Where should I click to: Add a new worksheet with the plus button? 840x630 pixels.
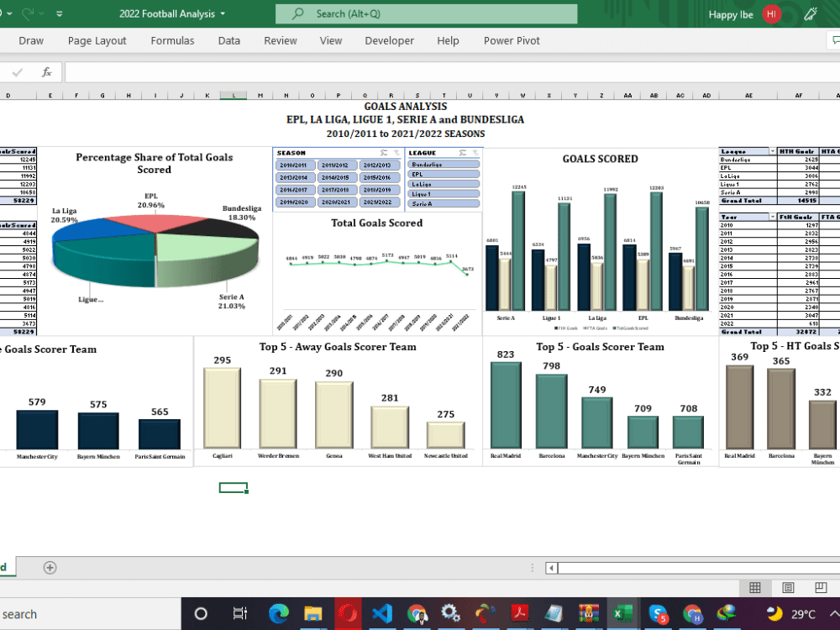50,567
